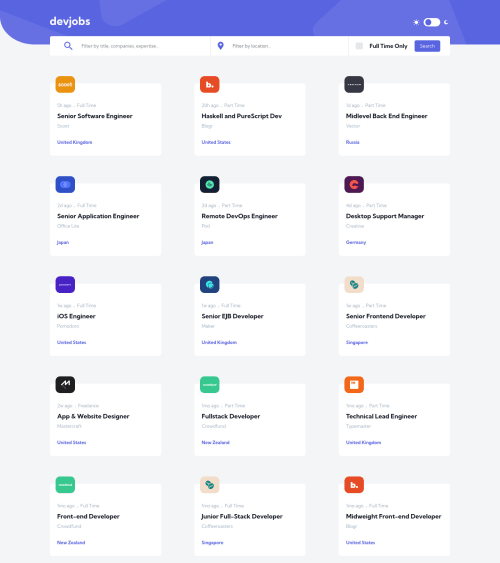Click Germany location on Desktop Support job
This screenshot has height=563, width=500.
[x=356, y=242]
